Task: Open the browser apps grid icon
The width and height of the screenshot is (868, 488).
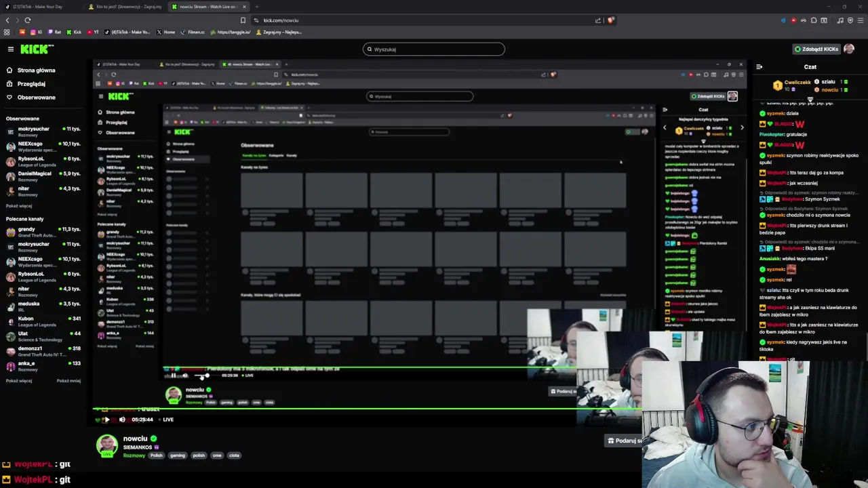Action: tap(7, 32)
